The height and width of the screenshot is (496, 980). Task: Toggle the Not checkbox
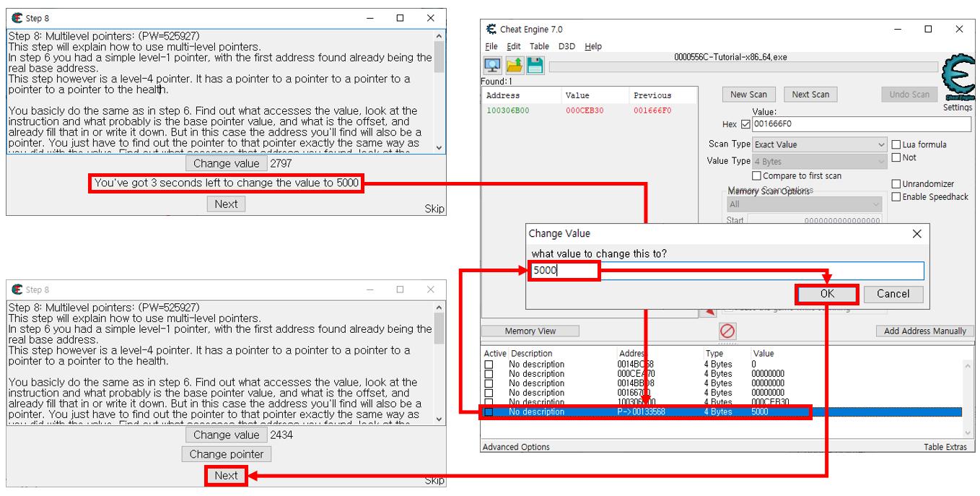[896, 157]
